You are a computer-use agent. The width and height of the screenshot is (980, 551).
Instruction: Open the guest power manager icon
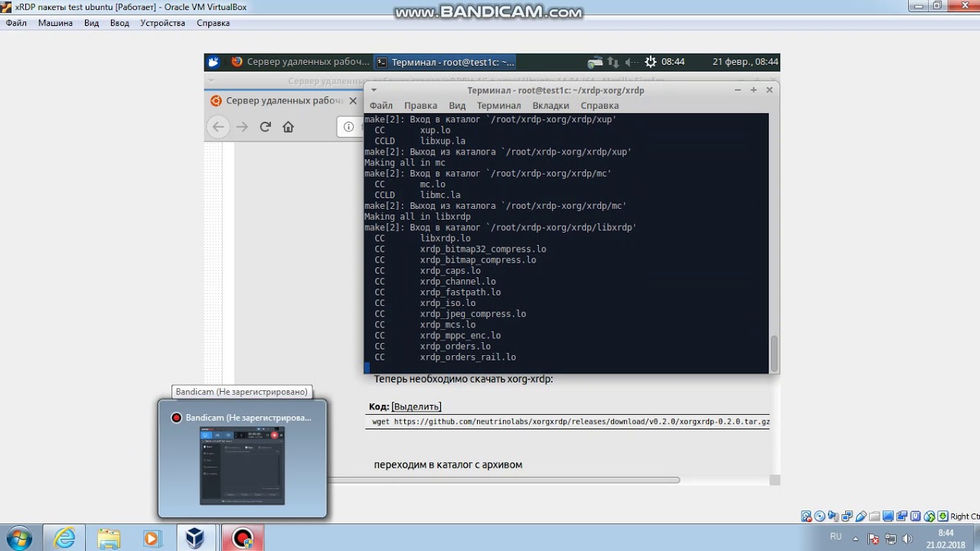[650, 62]
